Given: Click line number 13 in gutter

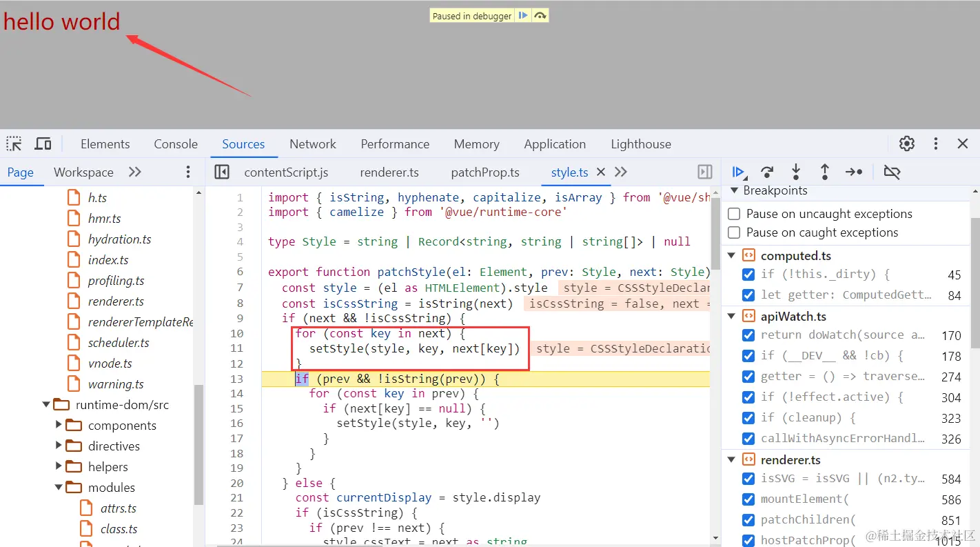Looking at the screenshot, I should click(236, 379).
